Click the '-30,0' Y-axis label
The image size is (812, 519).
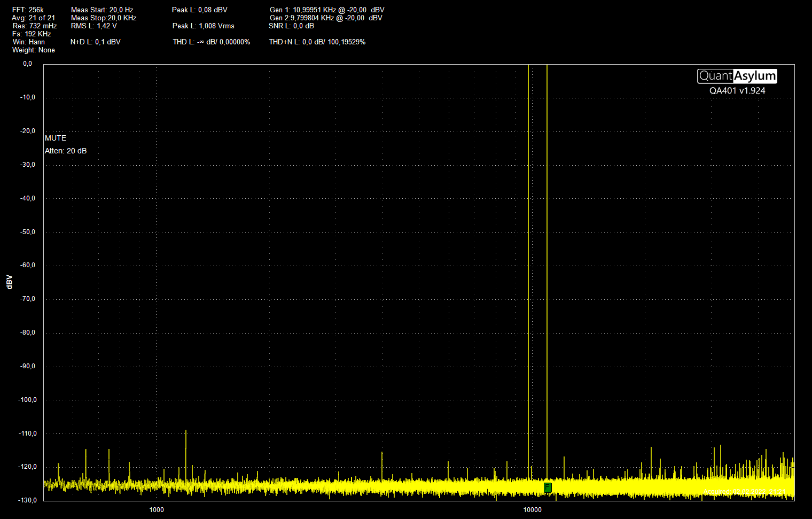coord(28,165)
